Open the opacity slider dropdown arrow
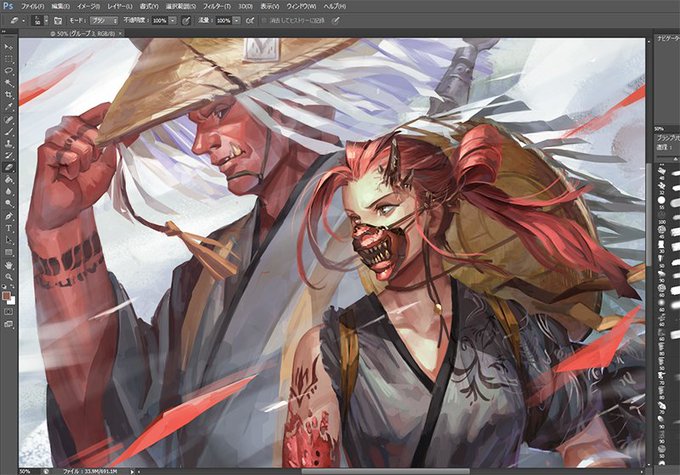This screenshot has width=680, height=475. click(173, 20)
